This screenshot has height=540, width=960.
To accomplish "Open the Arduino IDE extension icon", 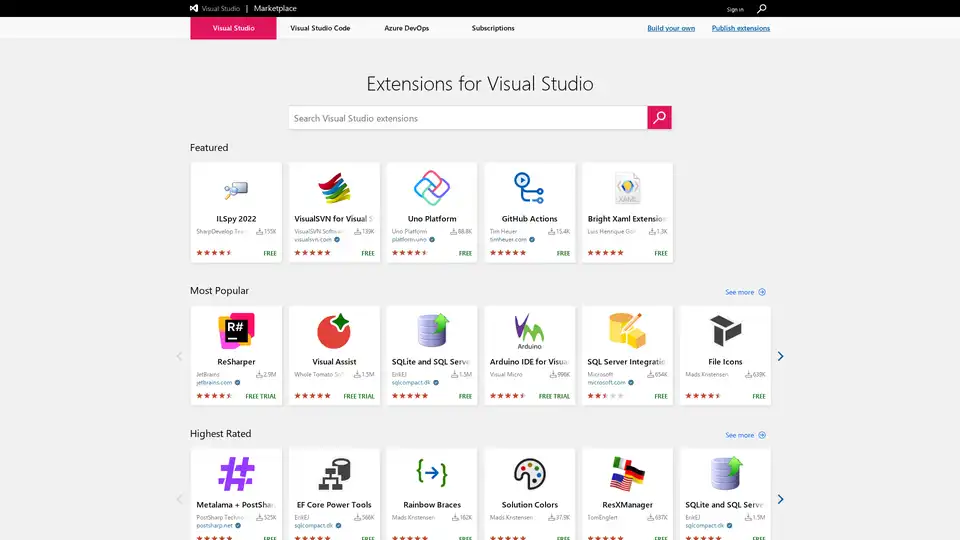I will point(529,330).
